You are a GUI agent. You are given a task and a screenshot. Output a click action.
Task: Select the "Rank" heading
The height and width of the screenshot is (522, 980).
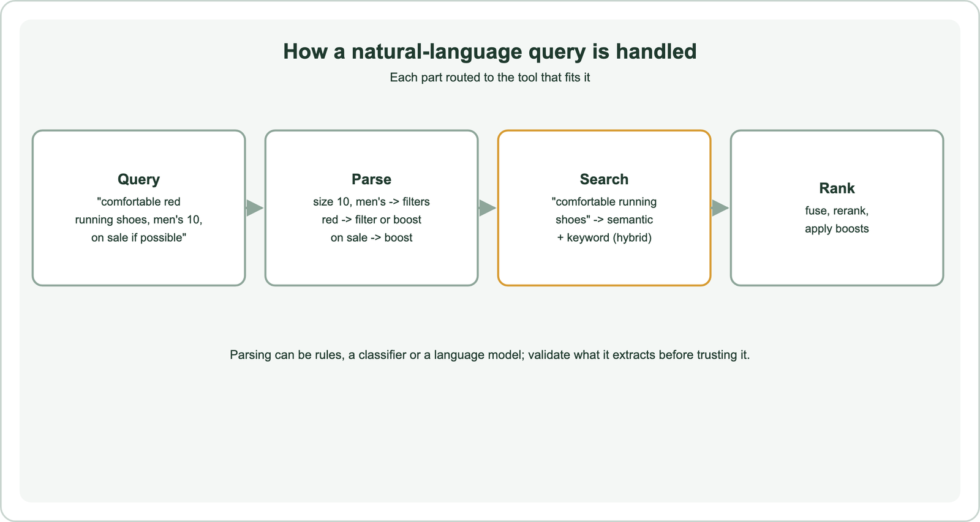(x=837, y=188)
